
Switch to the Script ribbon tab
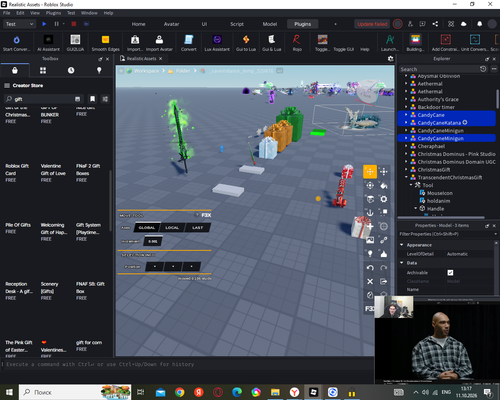(237, 24)
